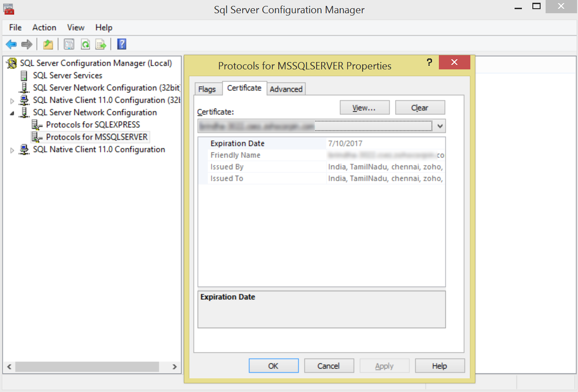The height and width of the screenshot is (392, 578).
Task: Click SQL Native Client 11.0 Configuration bottom node icon
Action: click(x=24, y=149)
